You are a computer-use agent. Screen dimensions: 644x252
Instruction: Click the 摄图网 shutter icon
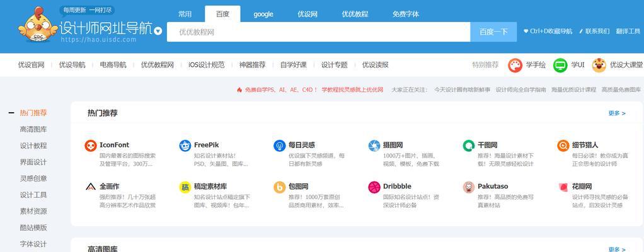tap(374, 146)
